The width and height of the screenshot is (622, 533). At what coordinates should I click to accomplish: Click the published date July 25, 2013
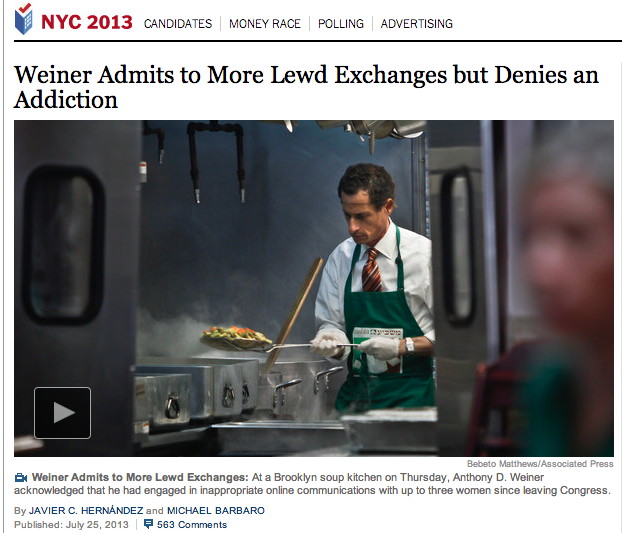point(96,524)
